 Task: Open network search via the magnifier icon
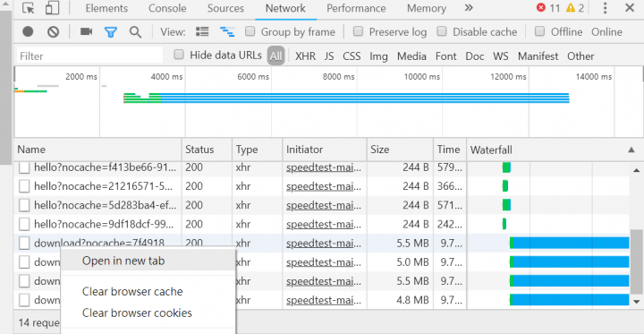point(135,32)
